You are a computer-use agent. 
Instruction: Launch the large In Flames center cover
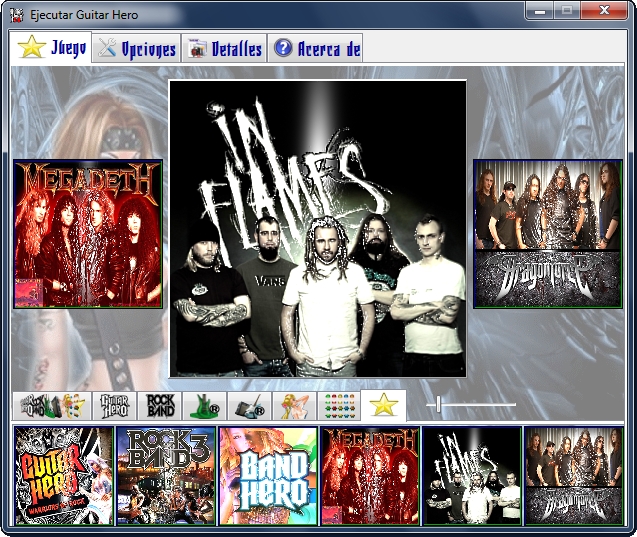click(318, 229)
